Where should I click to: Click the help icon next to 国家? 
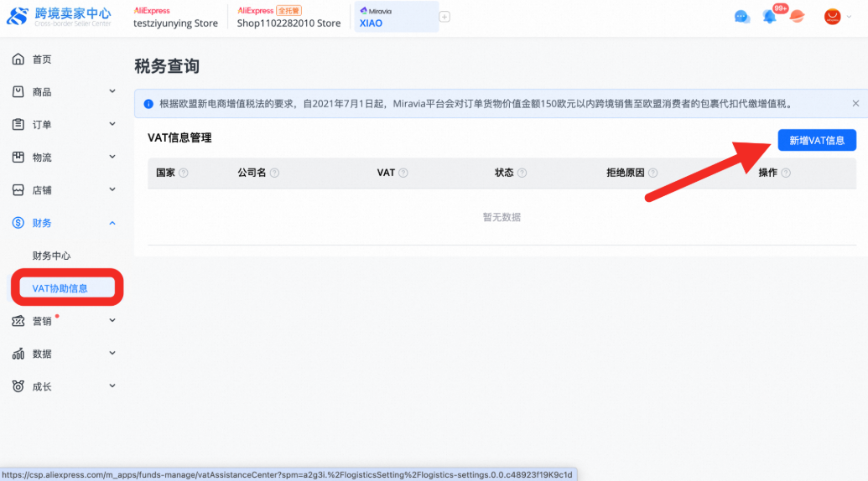pos(184,173)
